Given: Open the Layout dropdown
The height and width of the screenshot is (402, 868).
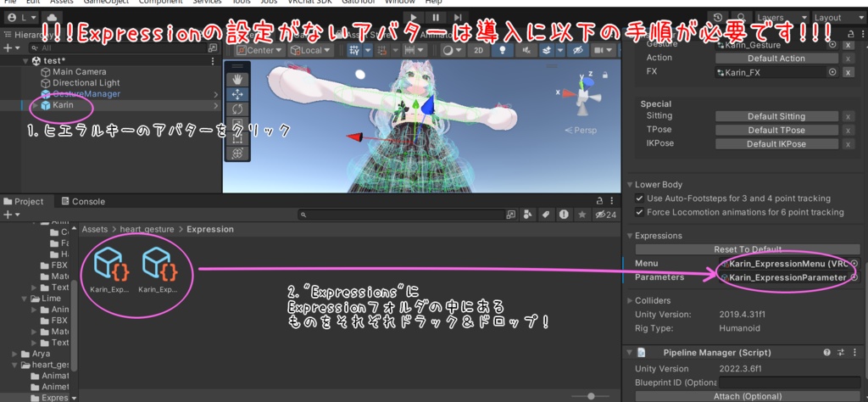Looking at the screenshot, I should pyautogui.click(x=838, y=18).
